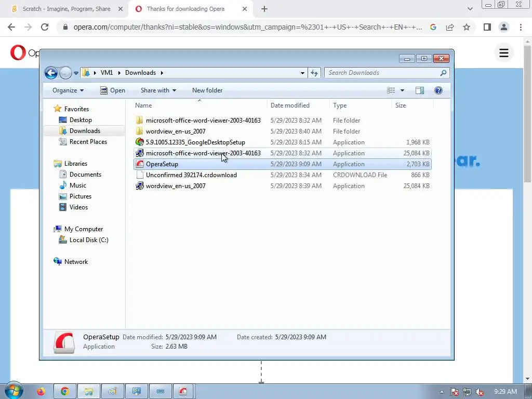This screenshot has width=532, height=399.
Task: Select the wordview_en-us_2007 folder icon
Action: tap(139, 131)
